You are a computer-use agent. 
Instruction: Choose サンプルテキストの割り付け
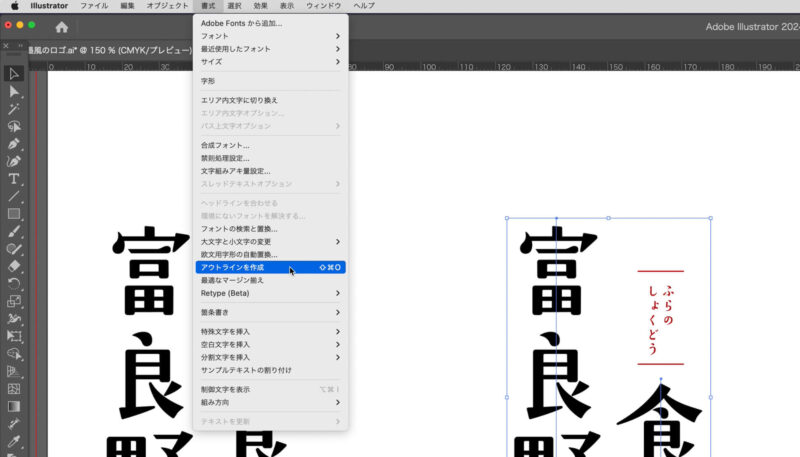(270, 370)
